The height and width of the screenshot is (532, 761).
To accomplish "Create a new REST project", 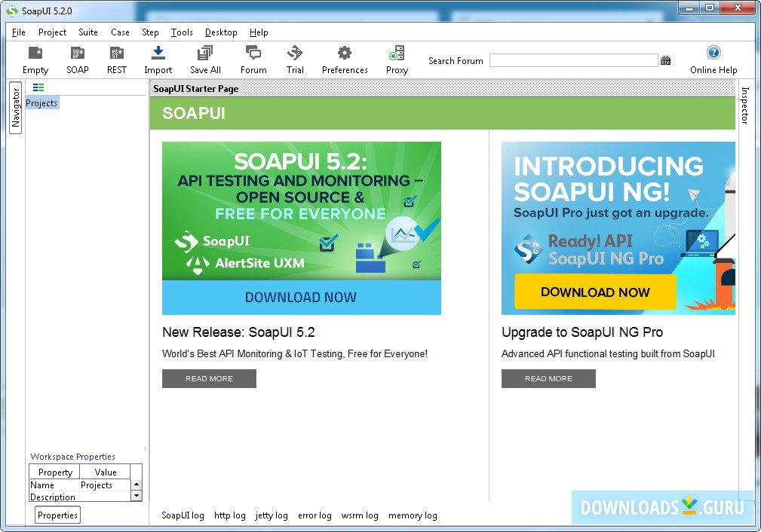I will pos(117,60).
